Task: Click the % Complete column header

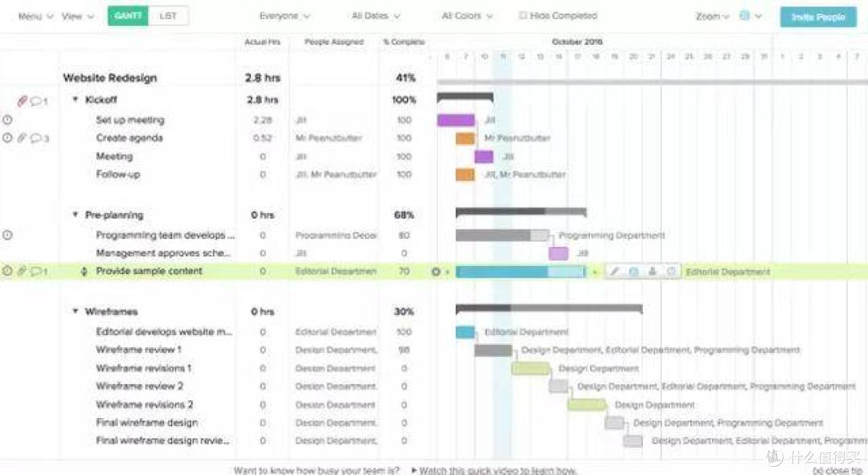Action: tap(403, 42)
